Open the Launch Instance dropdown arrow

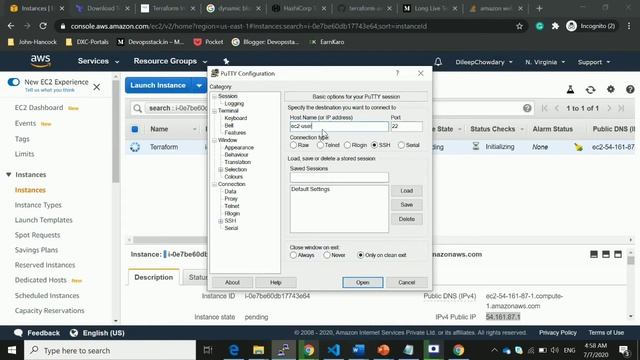[199, 85]
